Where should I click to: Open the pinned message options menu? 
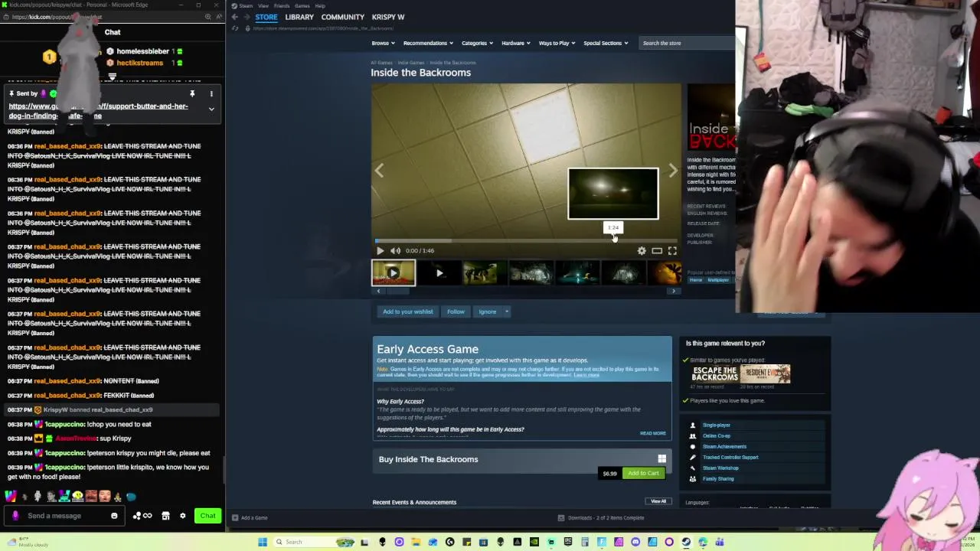[211, 94]
